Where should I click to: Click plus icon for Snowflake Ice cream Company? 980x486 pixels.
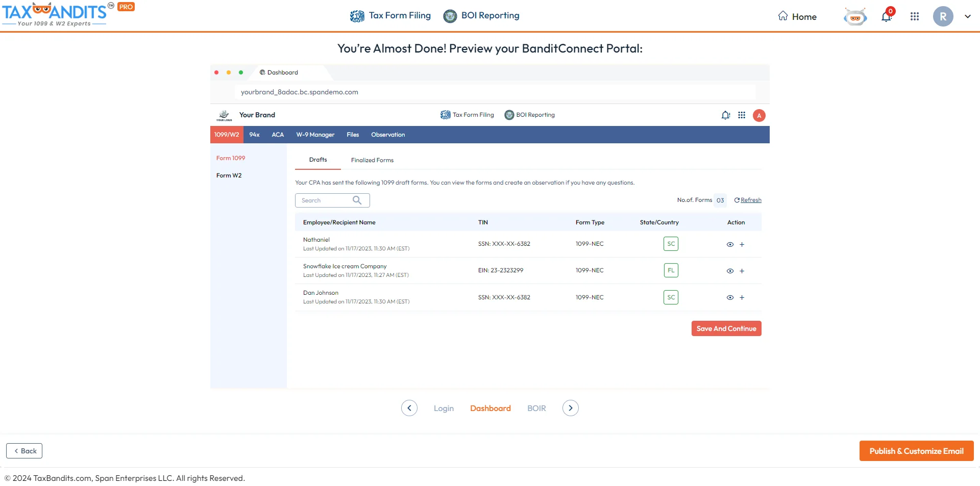(x=742, y=271)
